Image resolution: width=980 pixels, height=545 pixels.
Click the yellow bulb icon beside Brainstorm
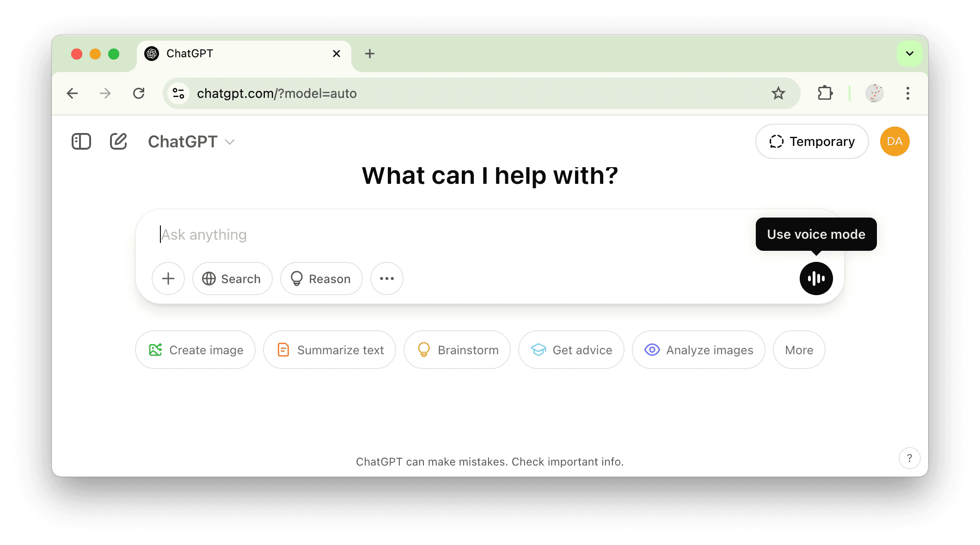pos(424,350)
